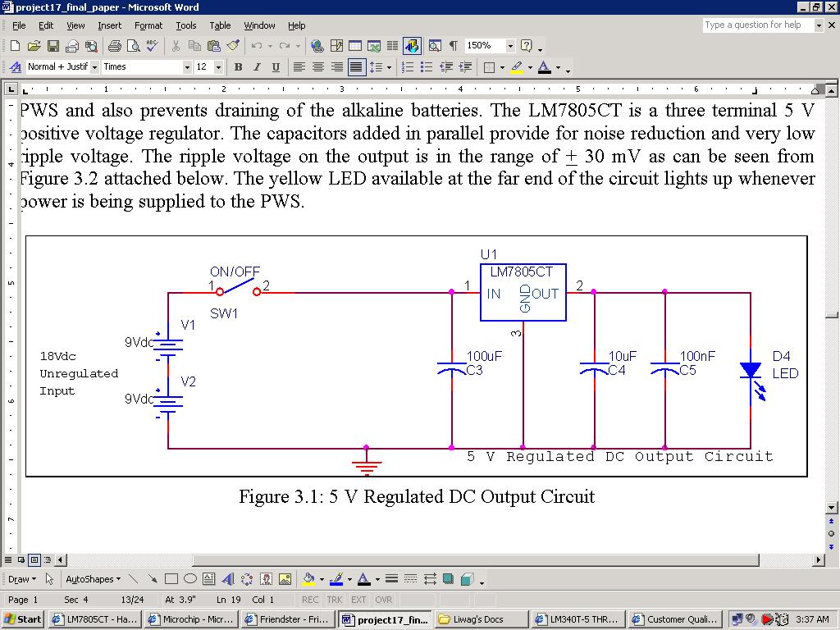Open the Format menu
Image resolution: width=840 pixels, height=630 pixels.
coord(148,25)
